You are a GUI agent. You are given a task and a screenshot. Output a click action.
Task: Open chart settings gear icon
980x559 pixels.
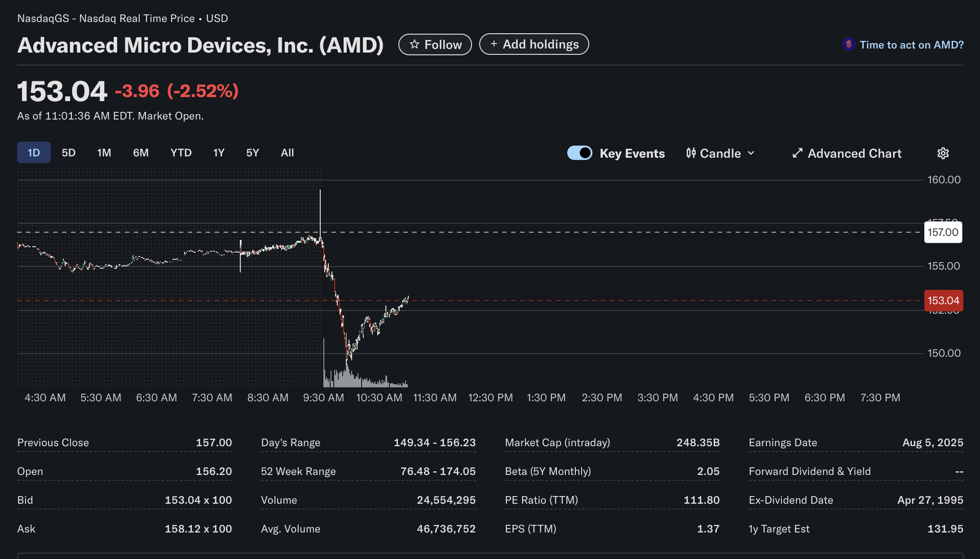coord(943,153)
